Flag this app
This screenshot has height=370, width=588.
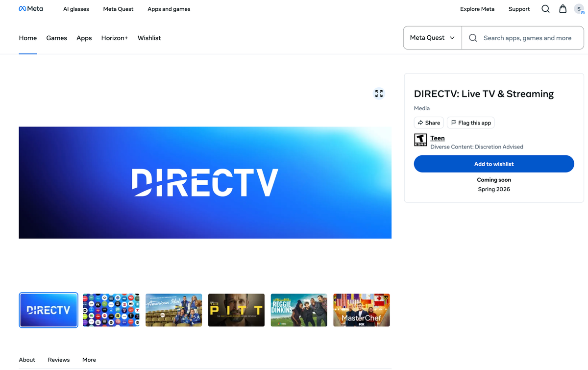tap(470, 123)
